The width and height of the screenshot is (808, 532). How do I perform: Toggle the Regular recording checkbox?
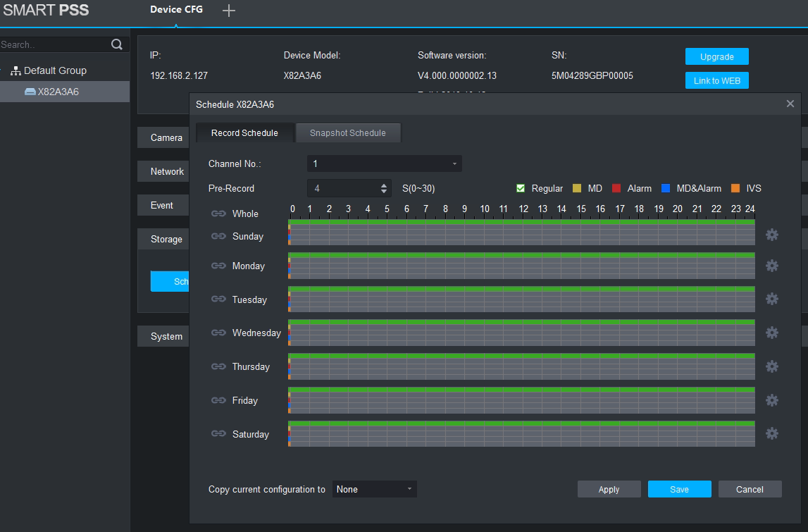coord(521,188)
